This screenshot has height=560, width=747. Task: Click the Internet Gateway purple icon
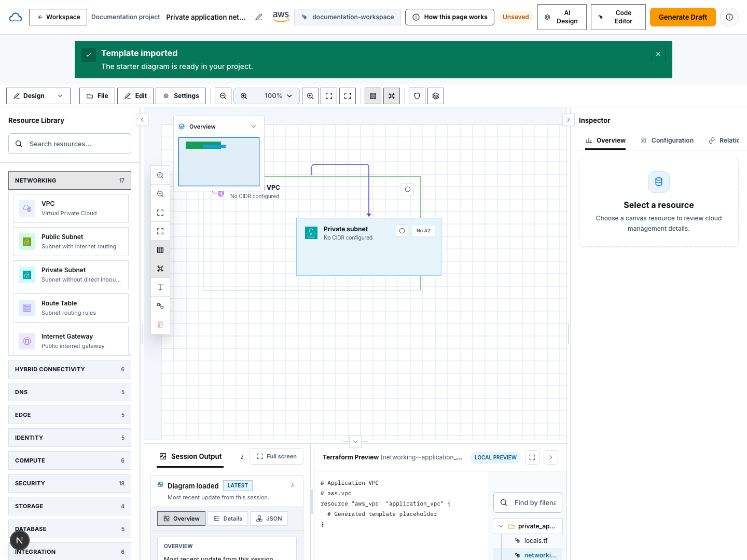coord(27,341)
